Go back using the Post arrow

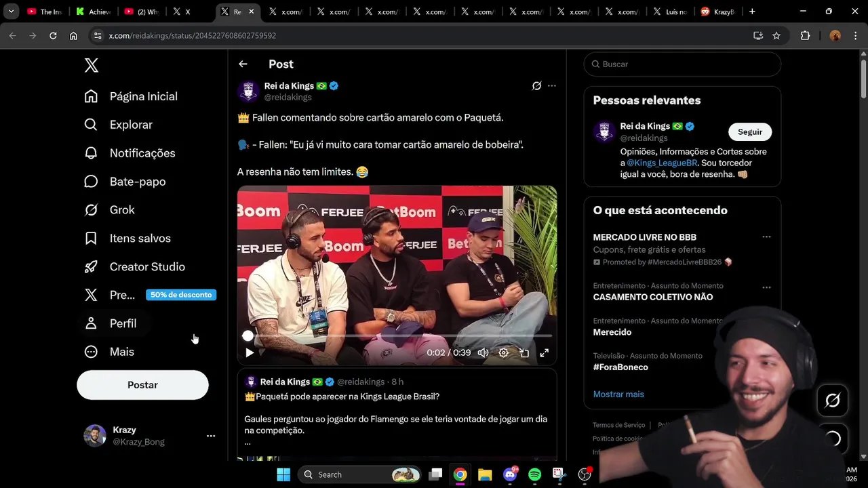[x=243, y=64]
